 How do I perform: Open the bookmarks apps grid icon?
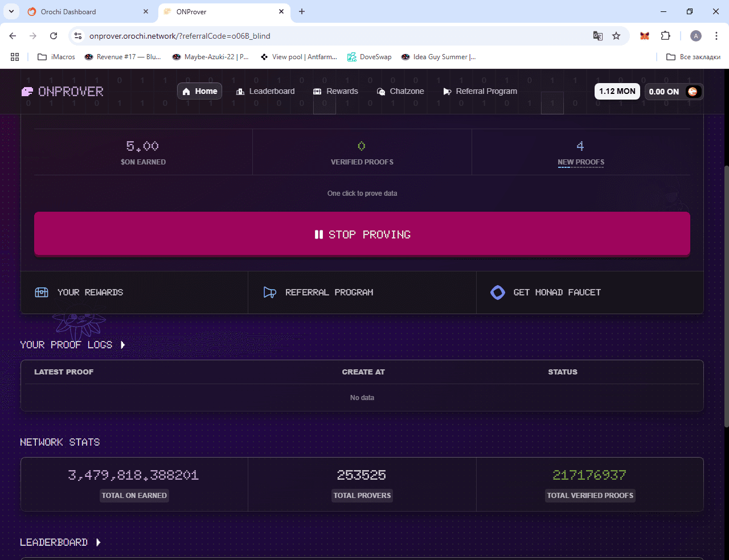click(15, 57)
